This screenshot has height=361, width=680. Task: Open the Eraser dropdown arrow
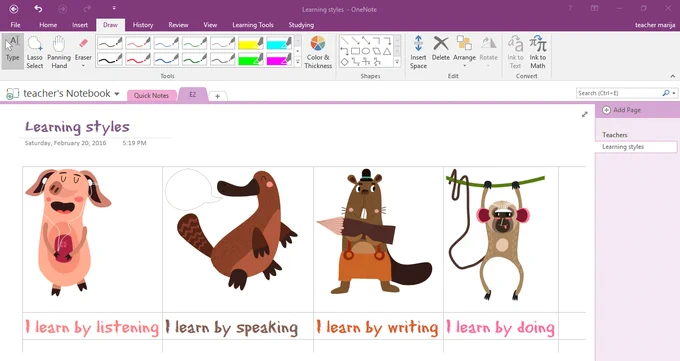point(83,66)
